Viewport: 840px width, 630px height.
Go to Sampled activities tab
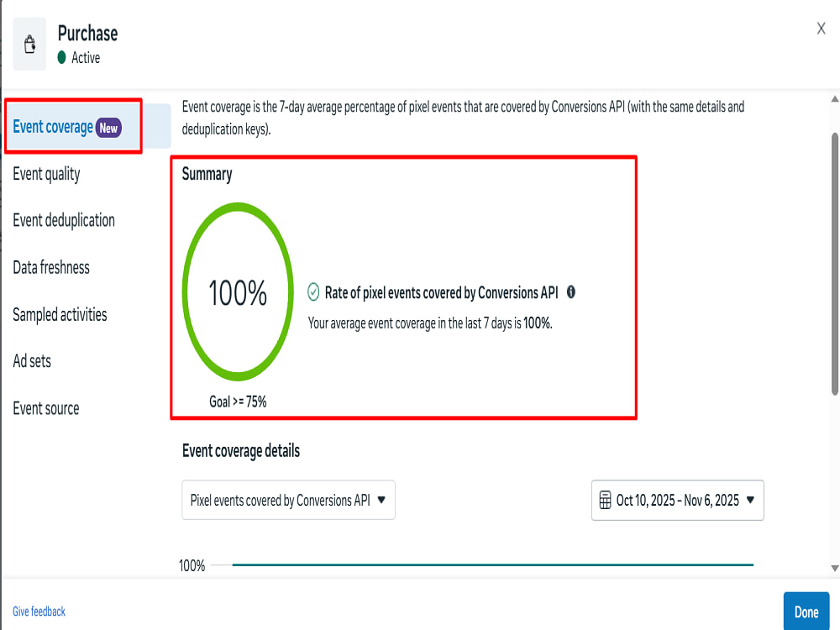point(60,314)
